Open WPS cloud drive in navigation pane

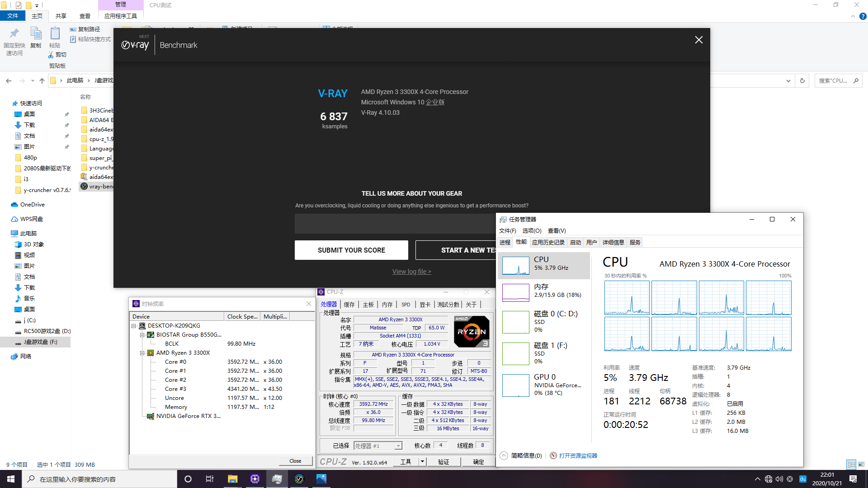tap(32, 219)
